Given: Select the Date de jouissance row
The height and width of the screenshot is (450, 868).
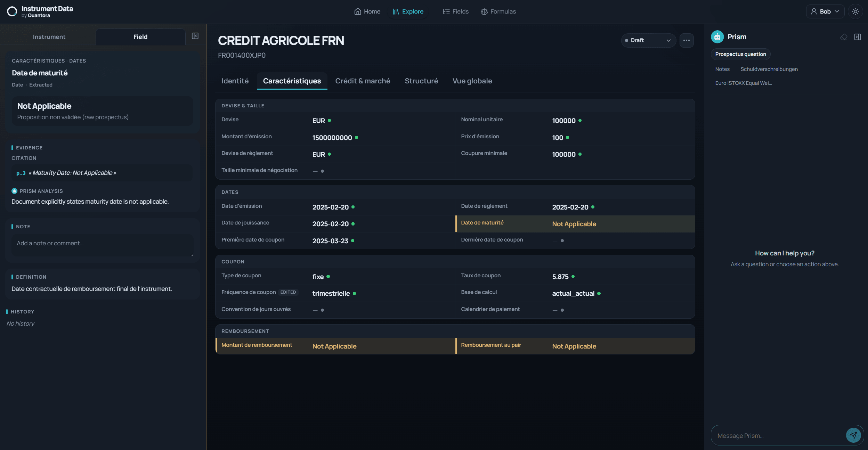Looking at the screenshot, I should [x=335, y=224].
